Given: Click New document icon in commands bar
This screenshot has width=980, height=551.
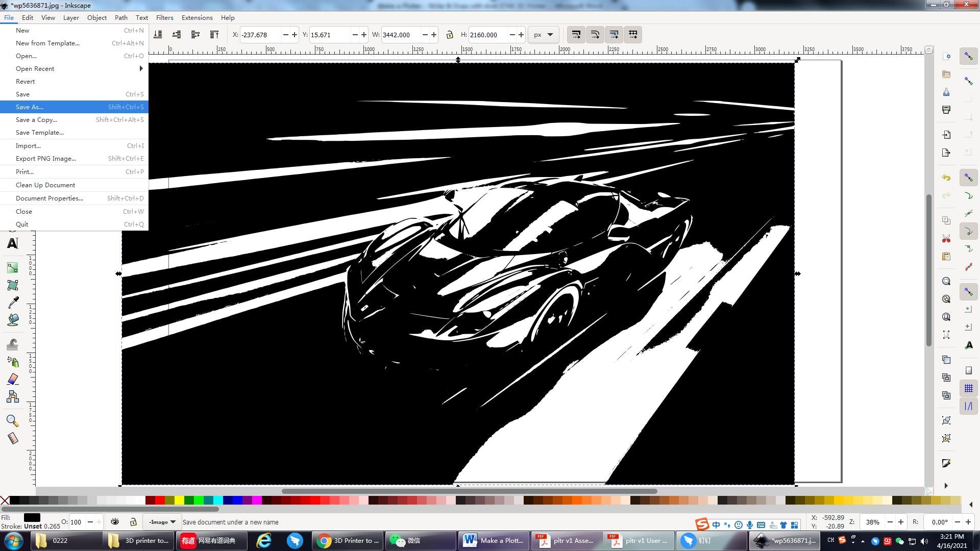Looking at the screenshot, I should (946, 57).
